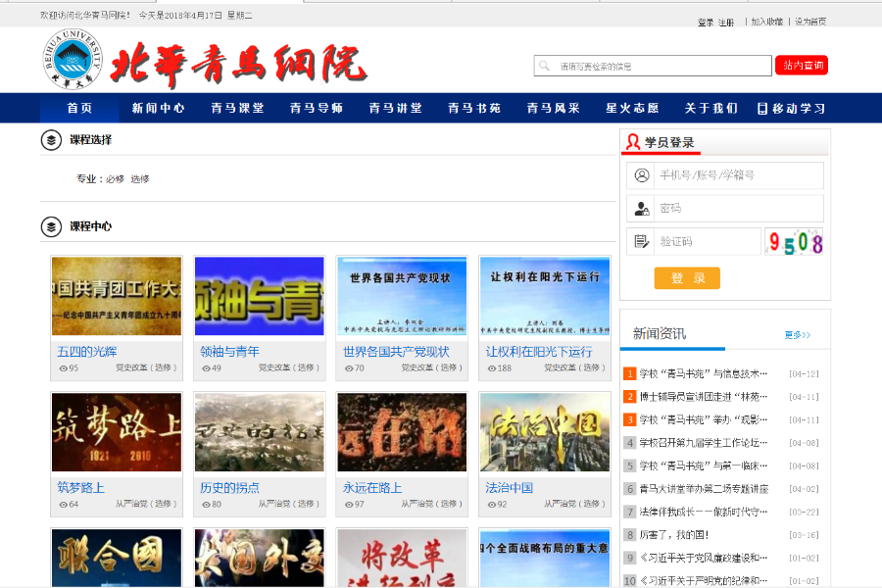Click the Beihua University logo
This screenshot has width=882, height=588.
tap(73, 59)
